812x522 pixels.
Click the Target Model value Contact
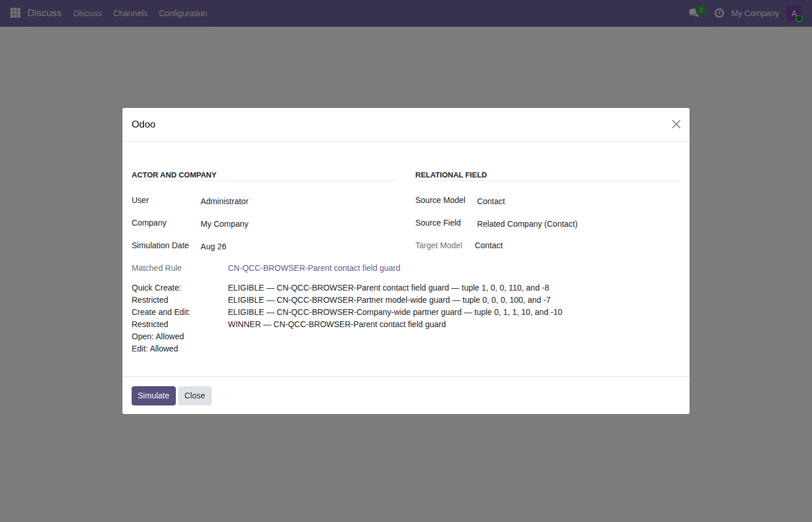[489, 245]
